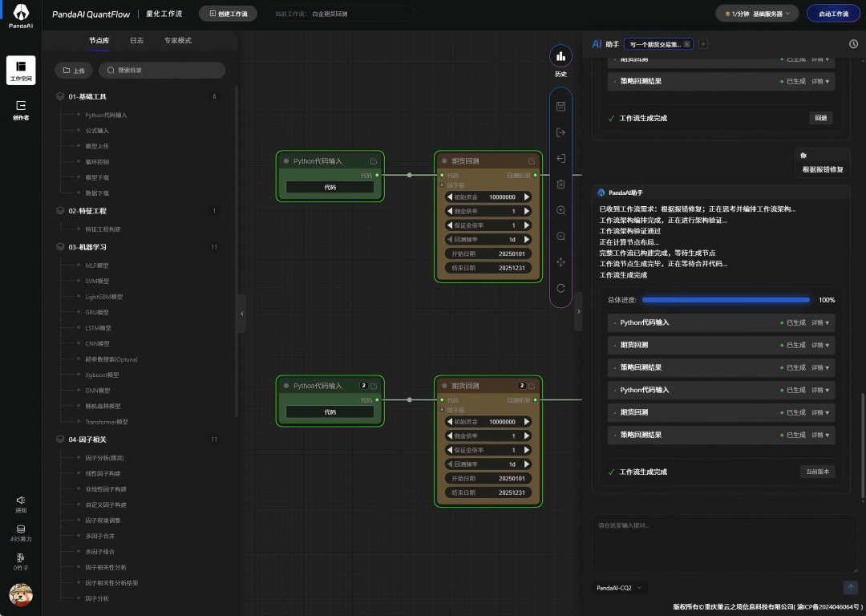The width and height of the screenshot is (866, 616).
Task: Open the clock history icon in AI 助手 header
Action: tap(853, 44)
